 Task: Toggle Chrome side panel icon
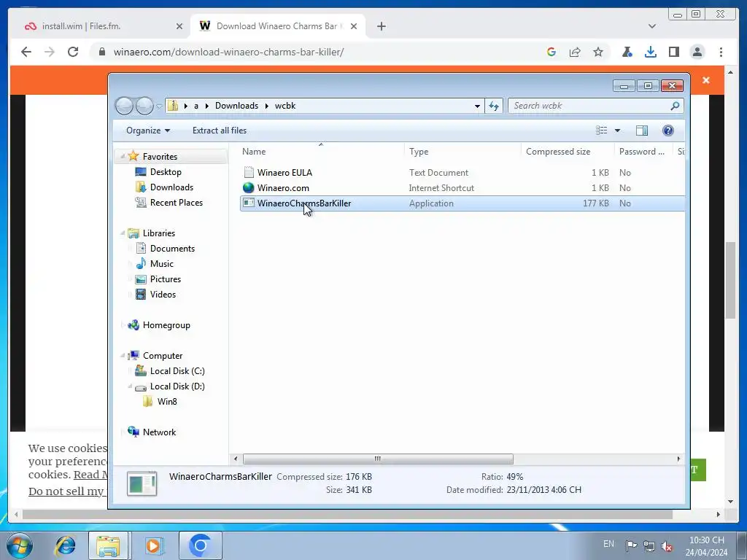click(x=673, y=52)
